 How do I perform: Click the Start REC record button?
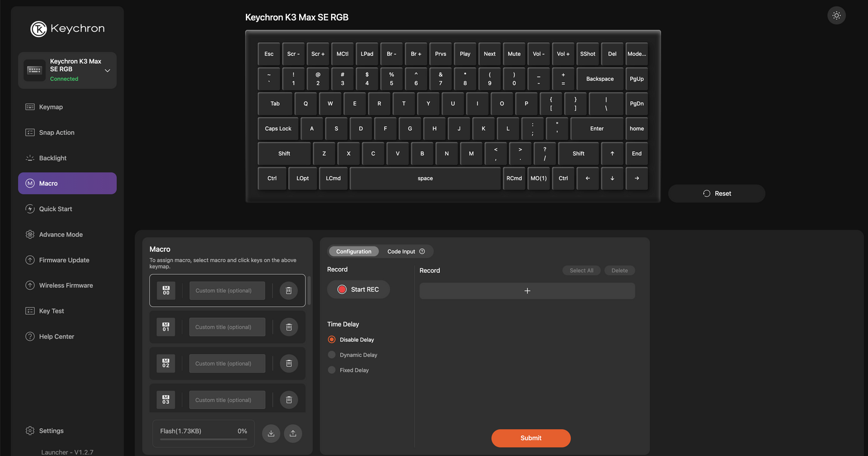pyautogui.click(x=358, y=289)
